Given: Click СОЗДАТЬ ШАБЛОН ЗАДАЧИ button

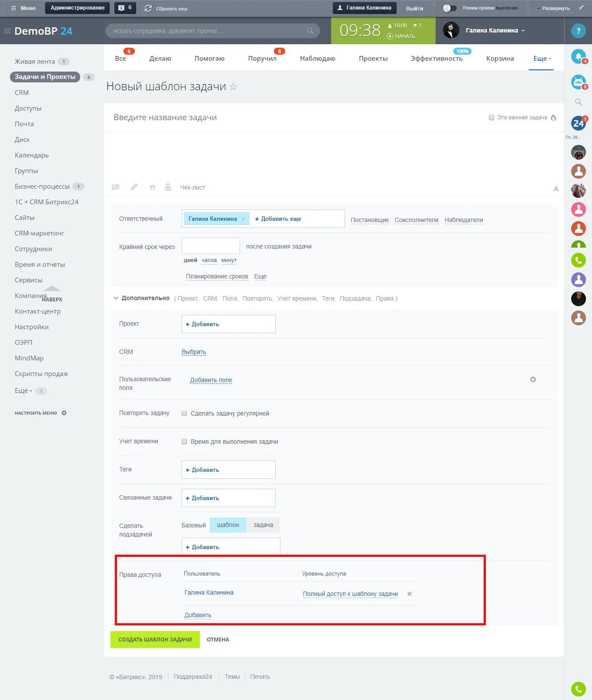Looking at the screenshot, I should click(x=155, y=639).
